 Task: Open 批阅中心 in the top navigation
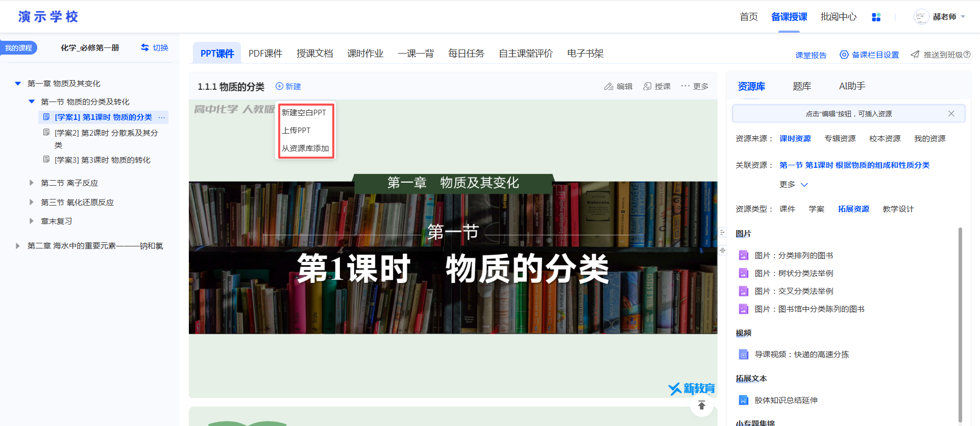click(839, 17)
